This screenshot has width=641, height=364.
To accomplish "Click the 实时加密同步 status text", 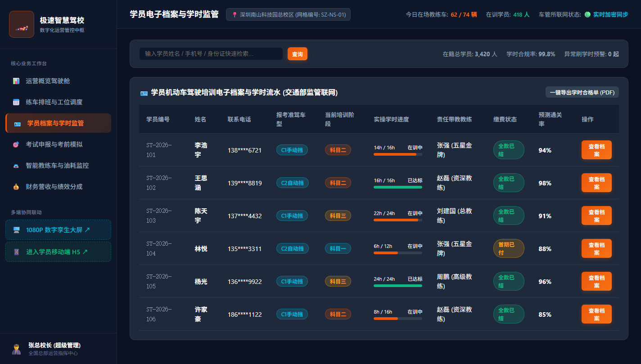I will [x=610, y=14].
